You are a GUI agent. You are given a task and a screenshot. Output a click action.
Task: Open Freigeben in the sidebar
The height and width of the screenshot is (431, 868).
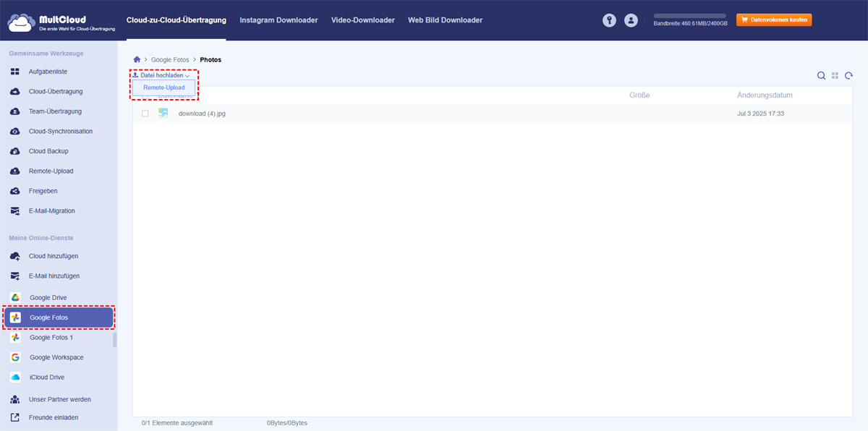pos(43,191)
